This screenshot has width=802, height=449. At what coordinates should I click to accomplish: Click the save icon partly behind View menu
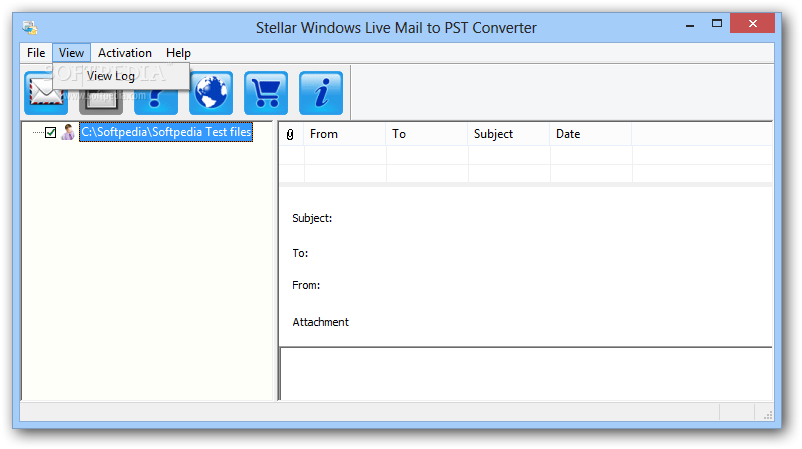(x=101, y=102)
